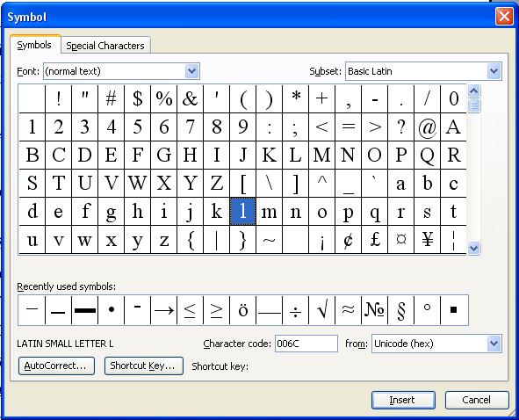
Task: Open the AutoCorrect… dialog button
Action: 56,366
